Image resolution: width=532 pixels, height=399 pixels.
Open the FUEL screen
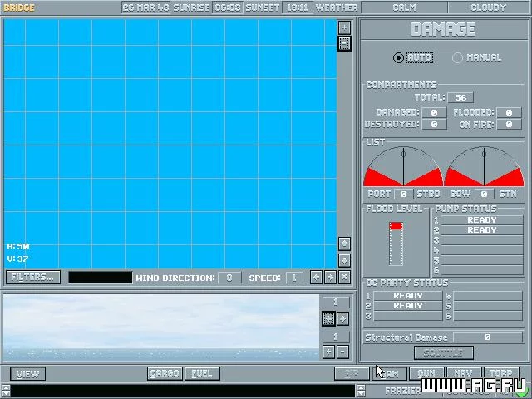click(x=202, y=373)
